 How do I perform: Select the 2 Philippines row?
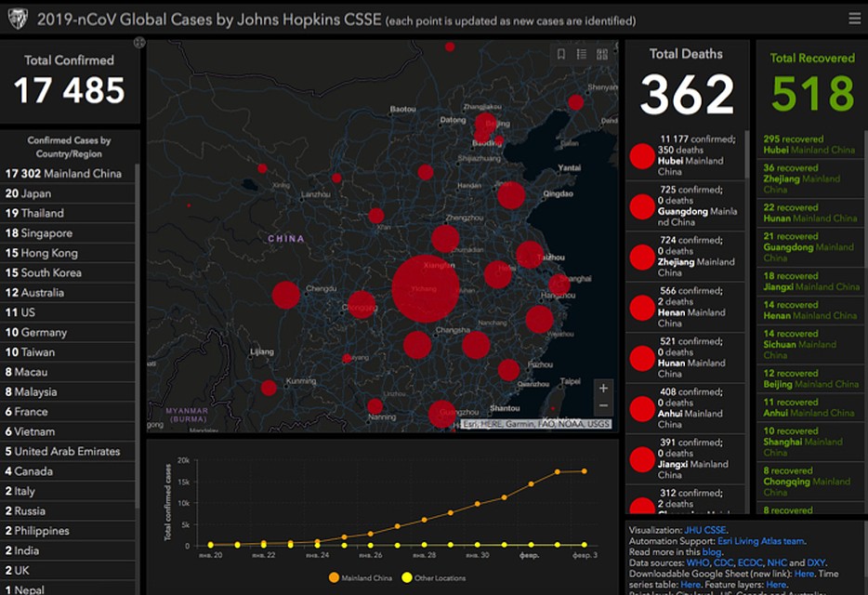(68, 531)
